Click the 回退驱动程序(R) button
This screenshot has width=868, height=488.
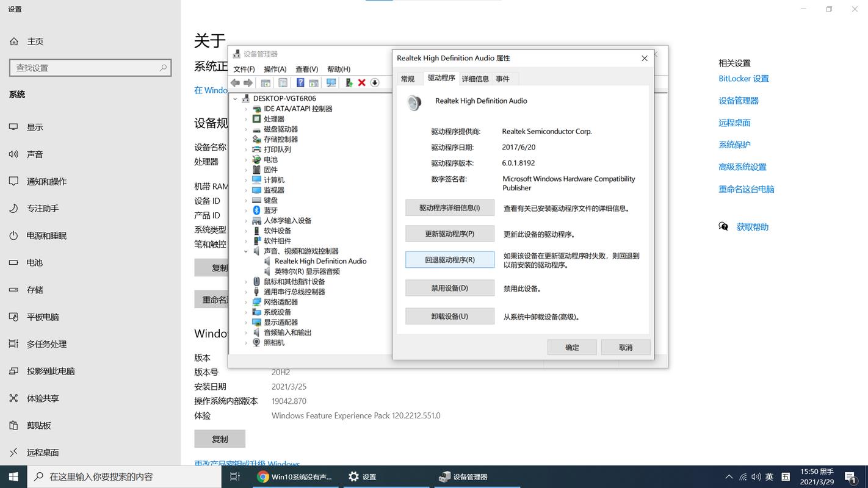click(450, 260)
